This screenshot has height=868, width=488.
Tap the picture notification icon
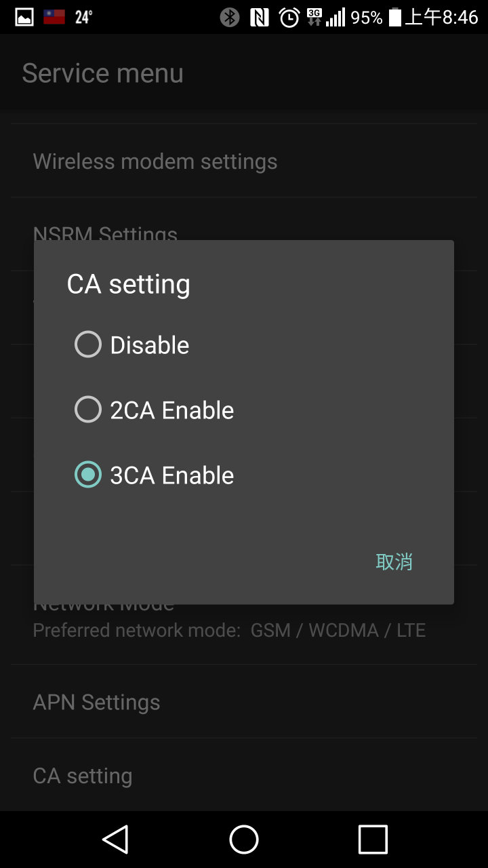click(24, 17)
